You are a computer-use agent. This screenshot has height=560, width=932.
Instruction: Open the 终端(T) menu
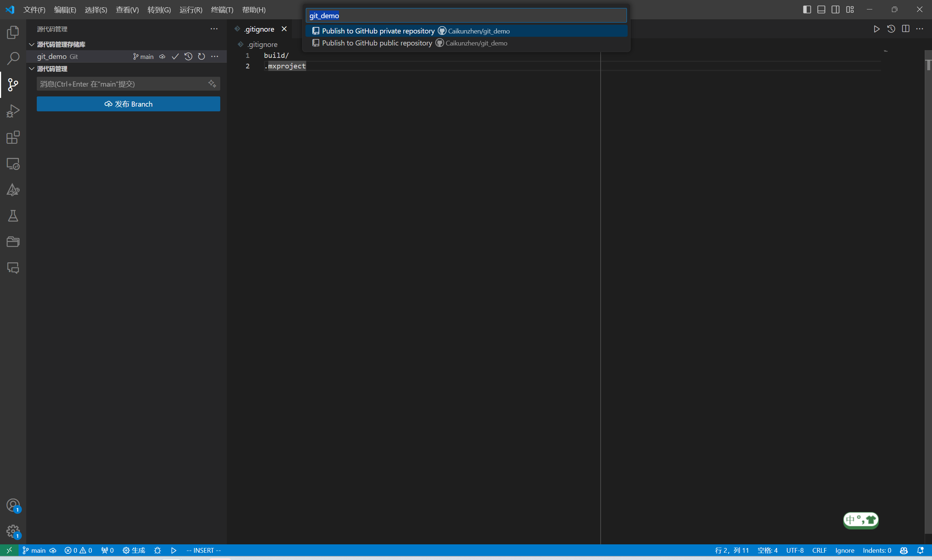[x=222, y=10]
